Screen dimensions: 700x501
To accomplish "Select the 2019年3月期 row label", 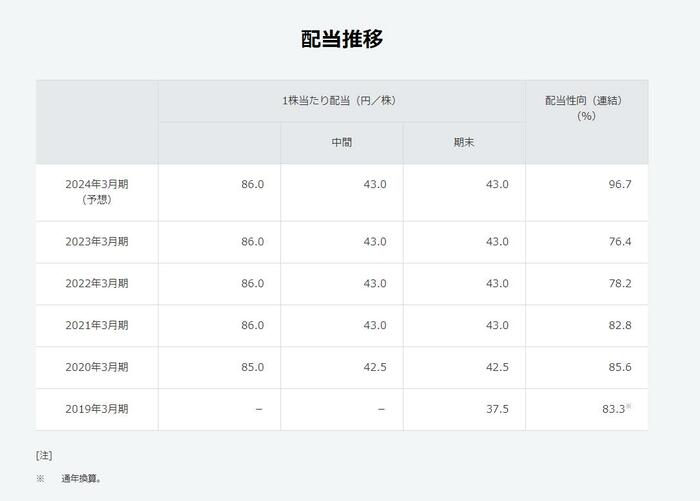I will (97, 409).
